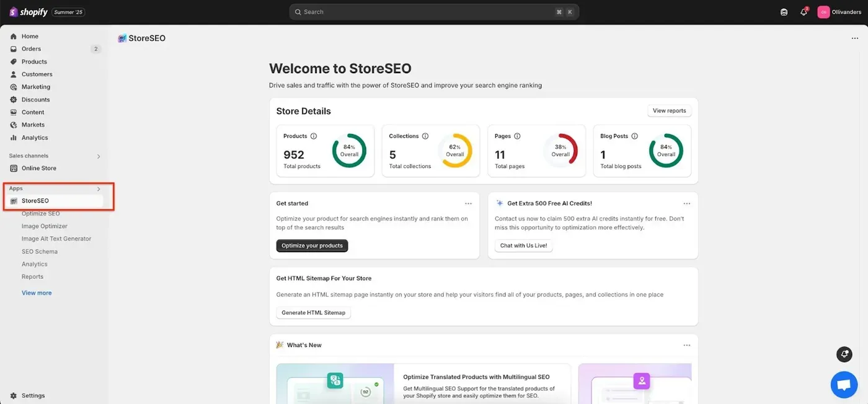
Task: Click the info icon beside Blog Posts
Action: [634, 136]
